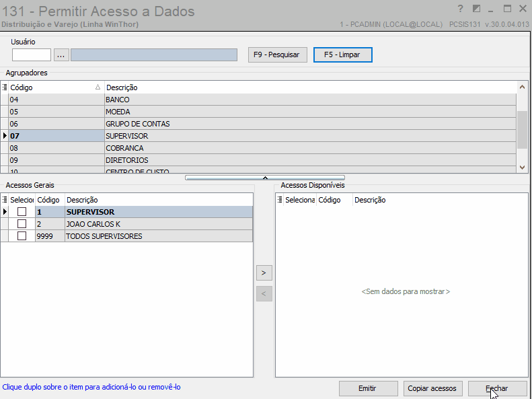Click the window theme toggle icon in title bar
532x399 pixels.
tap(476, 9)
